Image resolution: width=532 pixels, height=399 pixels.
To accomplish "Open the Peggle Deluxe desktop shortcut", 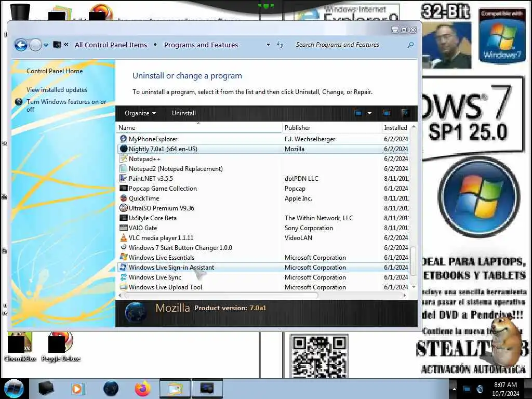I will point(61,348).
